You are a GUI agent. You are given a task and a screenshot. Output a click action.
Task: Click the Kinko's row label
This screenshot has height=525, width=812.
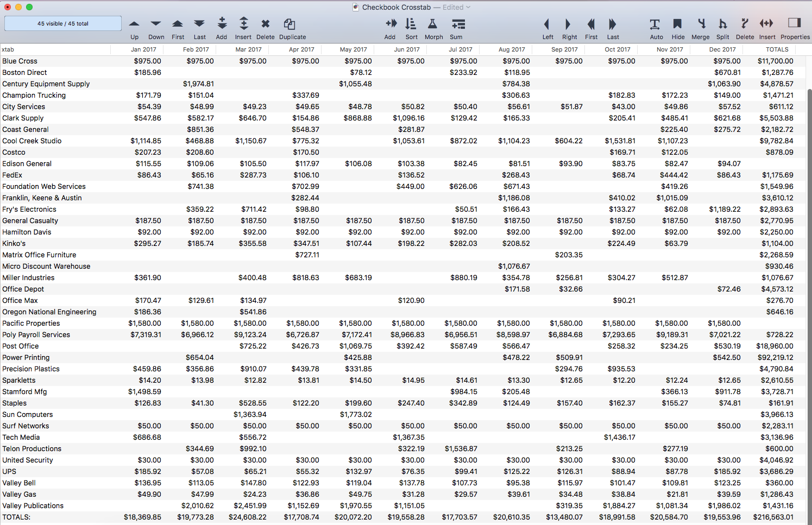tap(14, 243)
